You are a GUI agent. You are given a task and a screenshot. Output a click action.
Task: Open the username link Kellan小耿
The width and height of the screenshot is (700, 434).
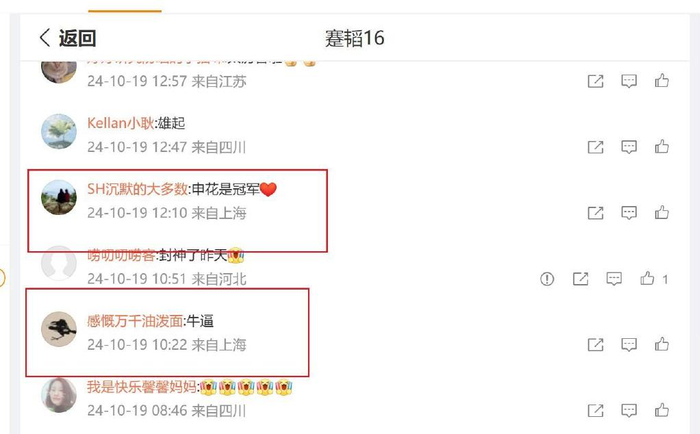pos(121,123)
